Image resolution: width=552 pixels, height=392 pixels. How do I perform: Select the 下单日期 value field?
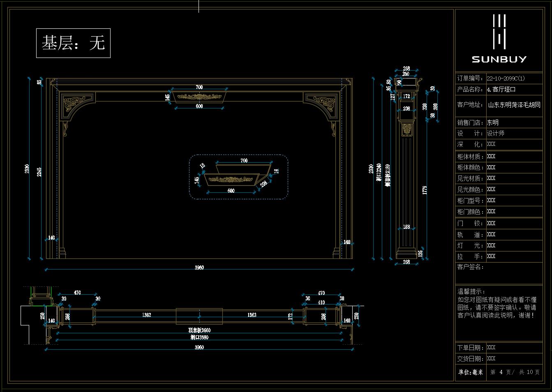(x=491, y=348)
